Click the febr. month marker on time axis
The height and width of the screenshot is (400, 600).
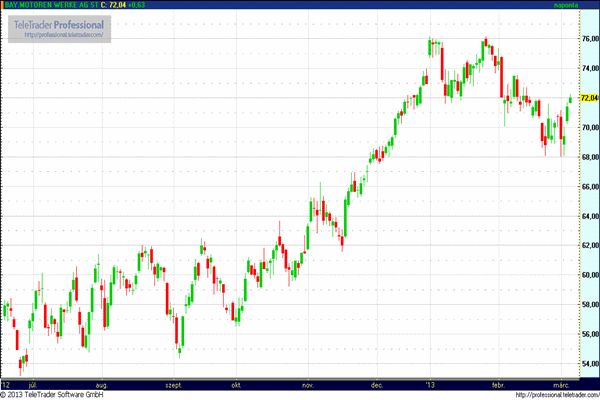(x=498, y=383)
